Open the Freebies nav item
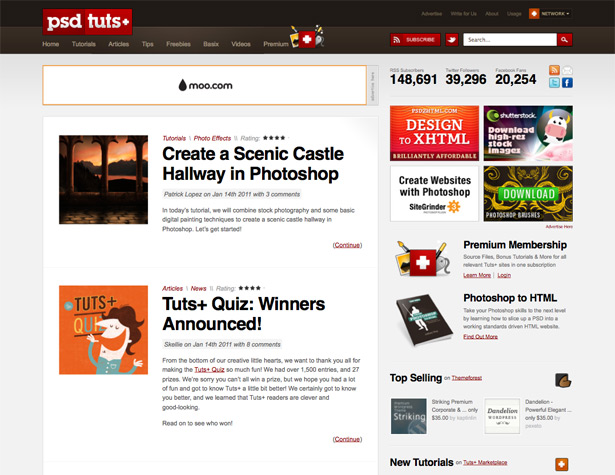The width and height of the screenshot is (615, 475). click(x=178, y=44)
